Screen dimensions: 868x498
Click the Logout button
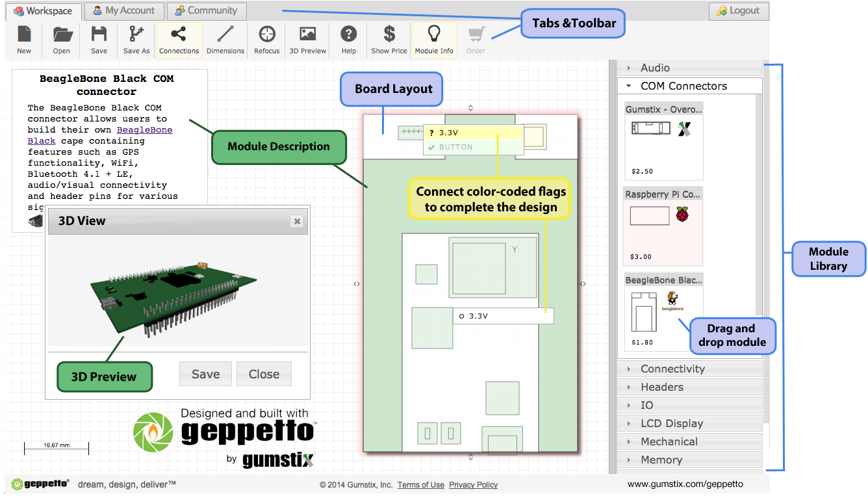[x=739, y=10]
